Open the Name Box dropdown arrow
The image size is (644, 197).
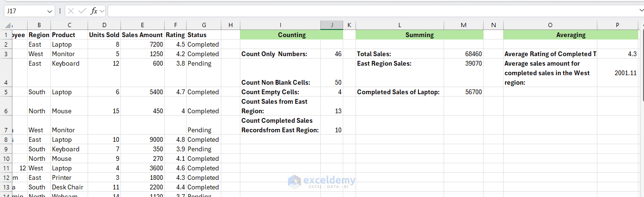50,10
